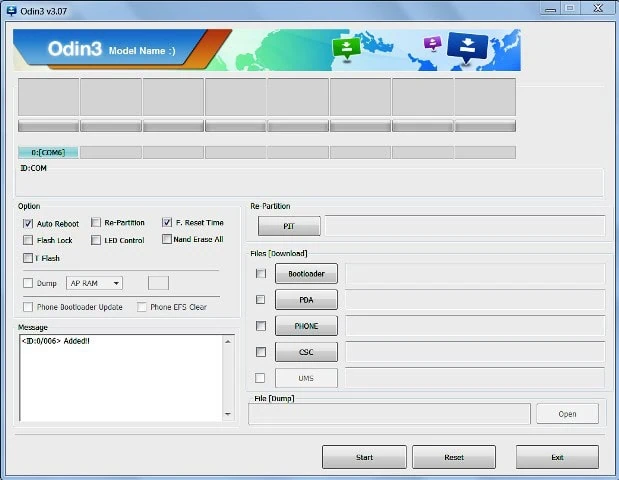Toggle the Auto Reboot checkbox
Image resolution: width=619 pixels, height=480 pixels.
click(28, 223)
